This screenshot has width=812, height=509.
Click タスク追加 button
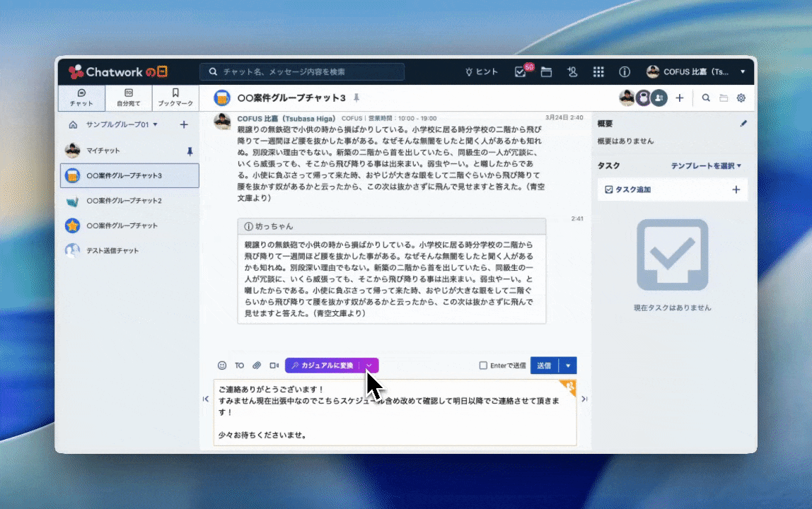[628, 189]
